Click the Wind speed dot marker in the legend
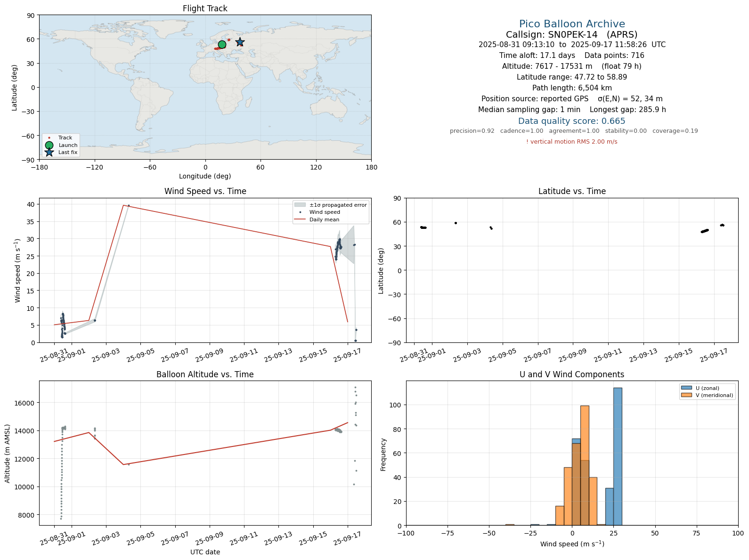 tap(300, 212)
